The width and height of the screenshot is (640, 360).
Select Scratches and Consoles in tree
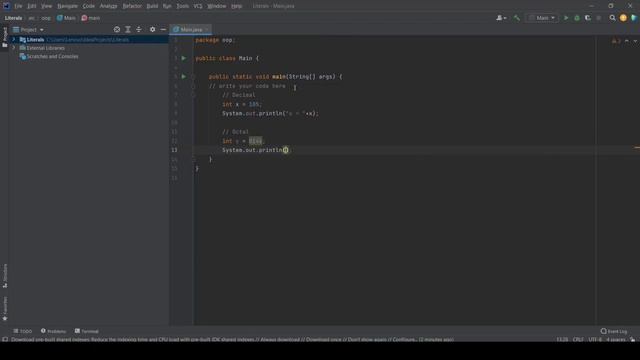[x=49, y=56]
